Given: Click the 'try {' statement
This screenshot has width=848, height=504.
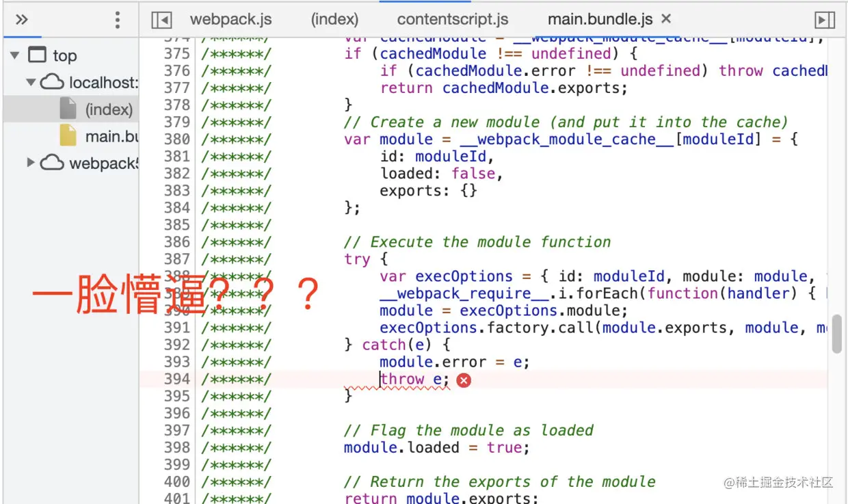Looking at the screenshot, I should coord(366,259).
